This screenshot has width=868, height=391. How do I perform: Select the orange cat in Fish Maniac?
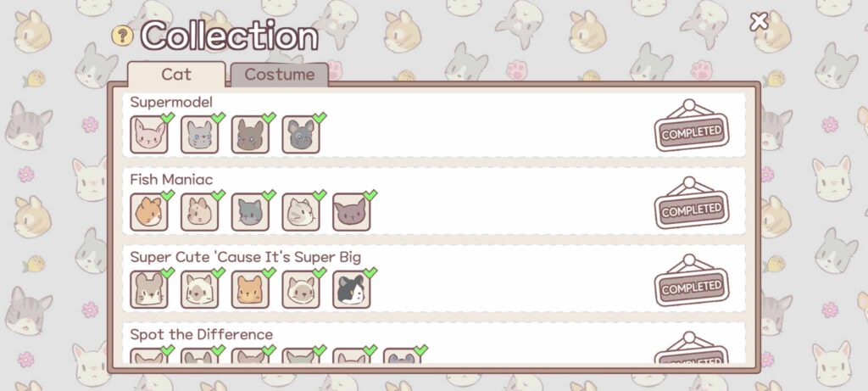pos(149,212)
